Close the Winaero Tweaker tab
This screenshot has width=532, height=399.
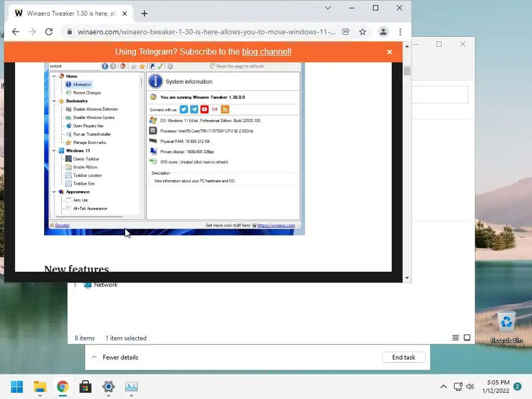125,14
